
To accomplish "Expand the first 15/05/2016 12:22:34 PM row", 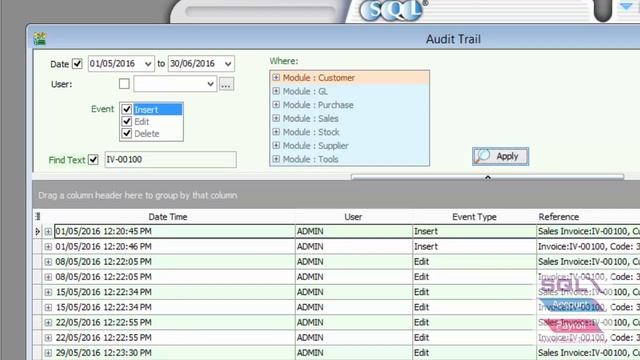I will [x=48, y=292].
